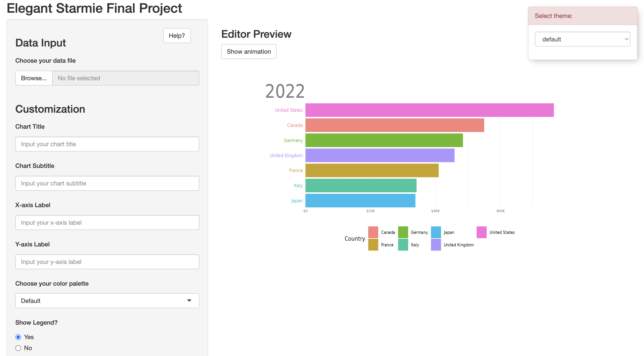Click the Japan legend color swatch
Screen dimensions: 644x356
pos(436,232)
